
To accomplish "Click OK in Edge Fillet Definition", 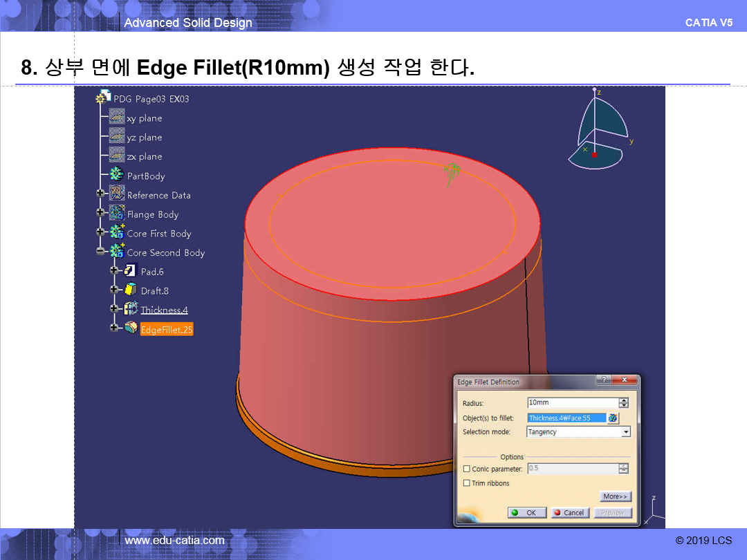I will [526, 513].
